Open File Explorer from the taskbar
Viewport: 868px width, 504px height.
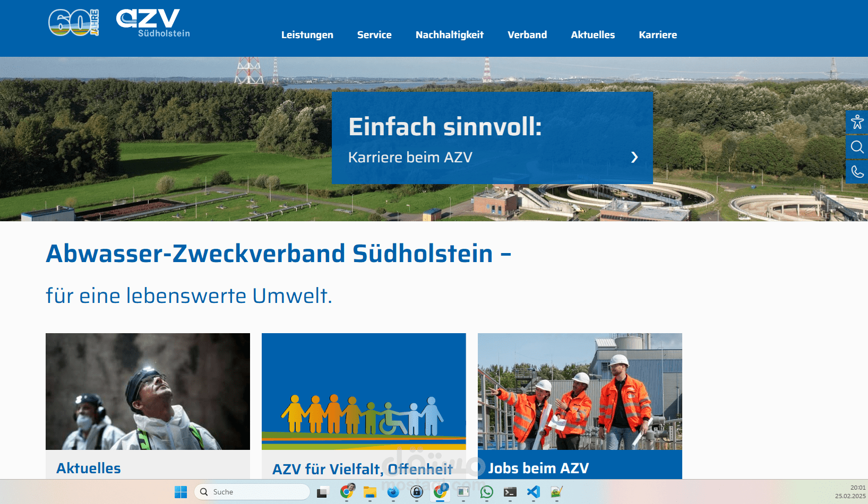click(x=370, y=492)
